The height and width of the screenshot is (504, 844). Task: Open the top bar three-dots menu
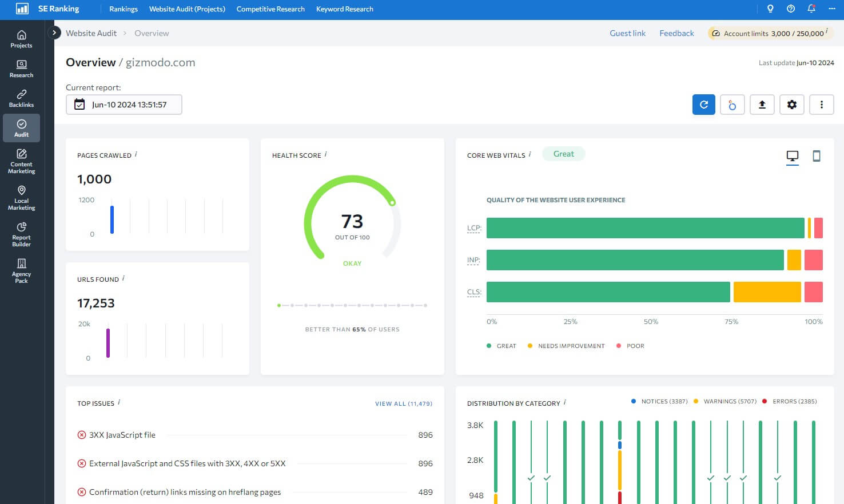pos(832,9)
